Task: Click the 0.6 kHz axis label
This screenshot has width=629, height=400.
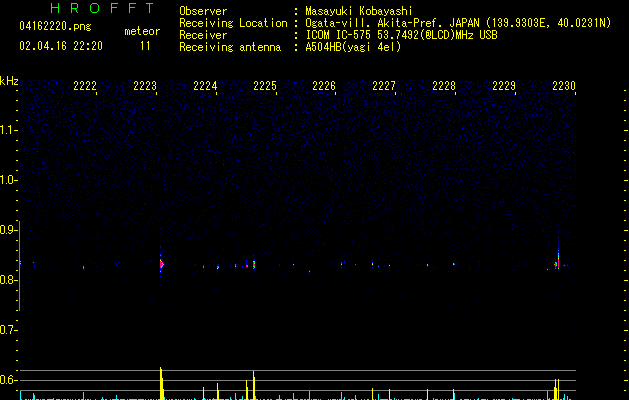Action: coord(8,380)
